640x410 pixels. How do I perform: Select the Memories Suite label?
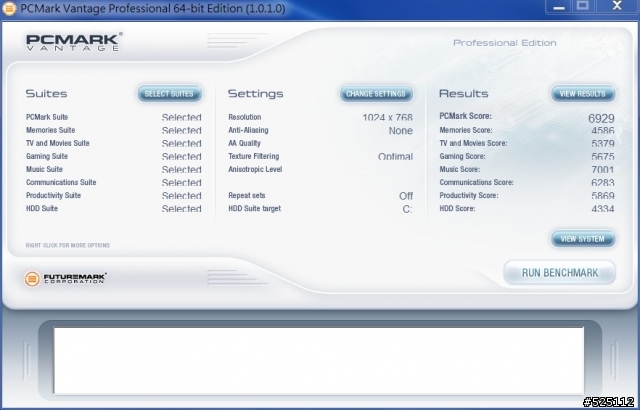click(50, 130)
